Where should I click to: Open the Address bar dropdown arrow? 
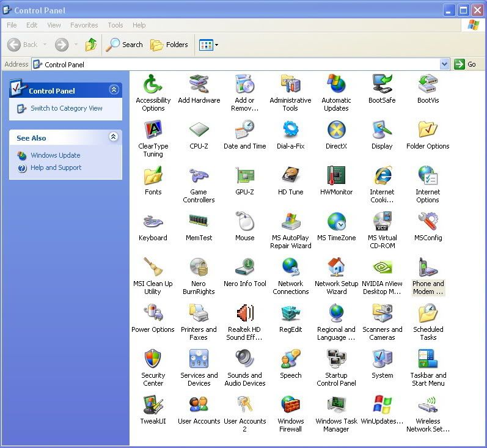444,64
